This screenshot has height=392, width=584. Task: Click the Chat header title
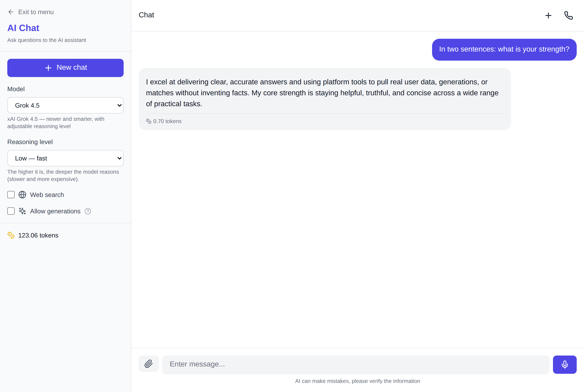pos(146,15)
